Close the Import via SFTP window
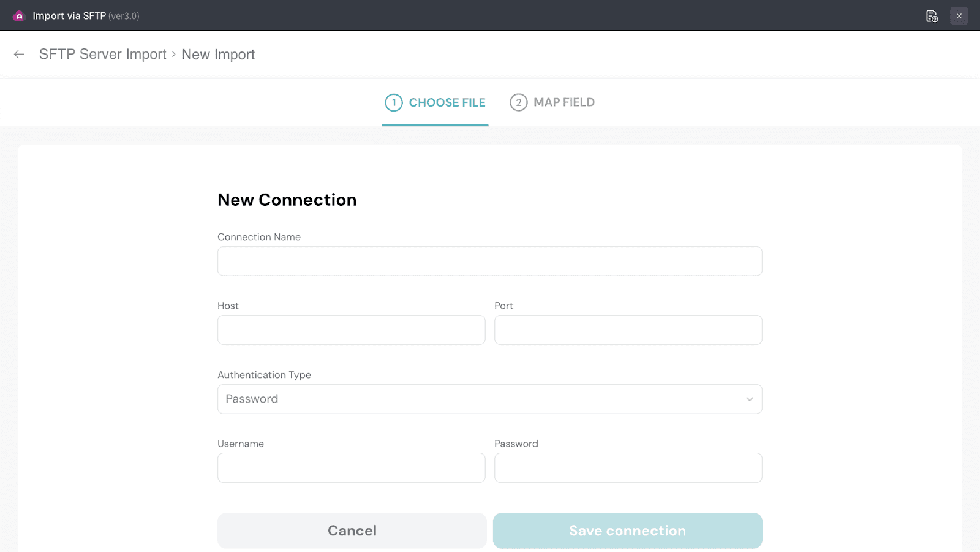The width and height of the screenshot is (980, 552). point(959,16)
